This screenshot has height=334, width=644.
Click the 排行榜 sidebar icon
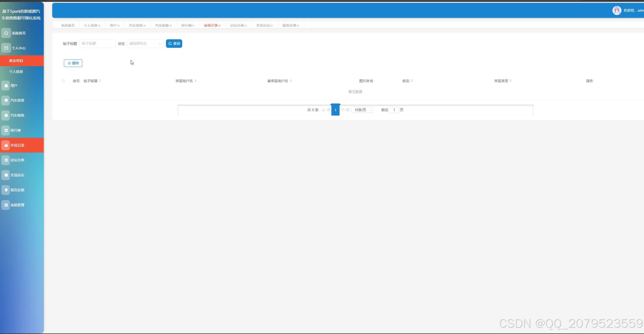[6, 130]
